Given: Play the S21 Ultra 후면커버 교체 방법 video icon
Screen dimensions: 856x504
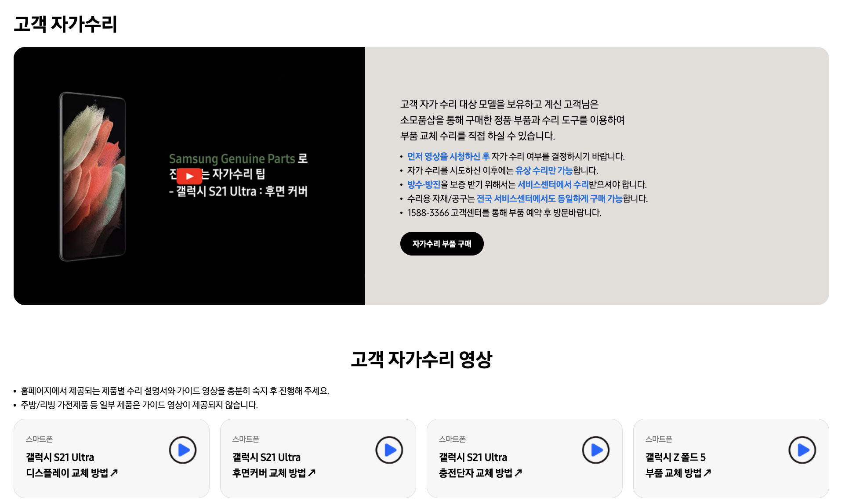Looking at the screenshot, I should click(389, 450).
